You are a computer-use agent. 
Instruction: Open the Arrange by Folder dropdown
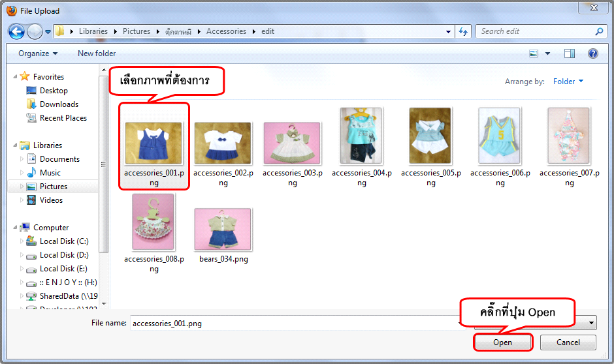[568, 82]
